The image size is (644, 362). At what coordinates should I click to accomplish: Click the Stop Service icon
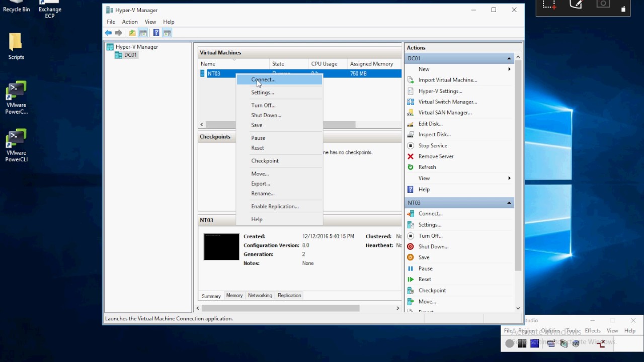click(x=411, y=146)
